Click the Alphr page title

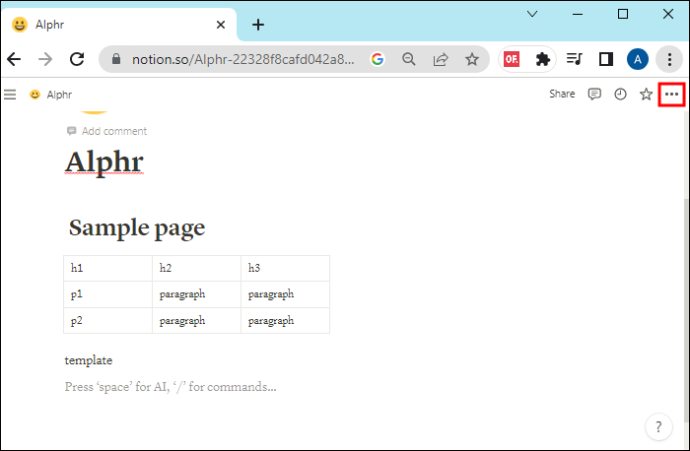[104, 162]
